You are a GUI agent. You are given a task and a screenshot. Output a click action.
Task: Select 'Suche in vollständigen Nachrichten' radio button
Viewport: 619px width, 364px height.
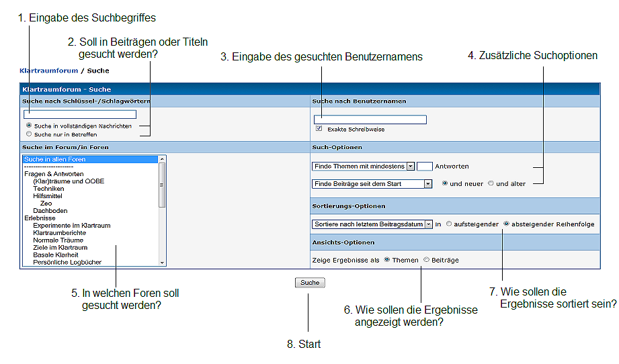[x=28, y=126]
